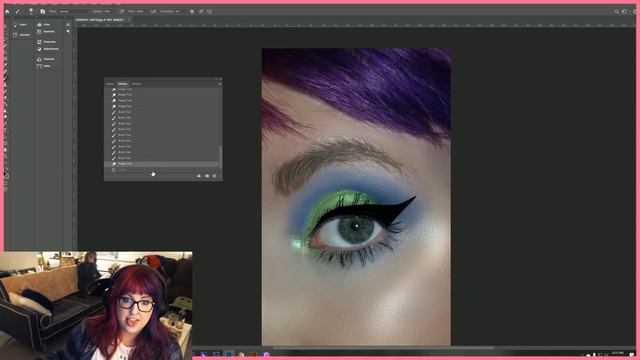
Task: Switch to the Layers tab in floating panel
Action: click(110, 84)
